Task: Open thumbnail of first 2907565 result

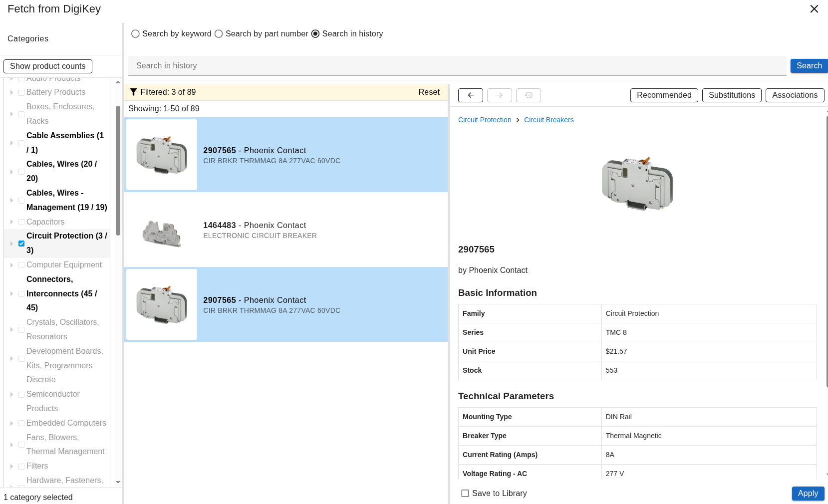Action: (162, 155)
